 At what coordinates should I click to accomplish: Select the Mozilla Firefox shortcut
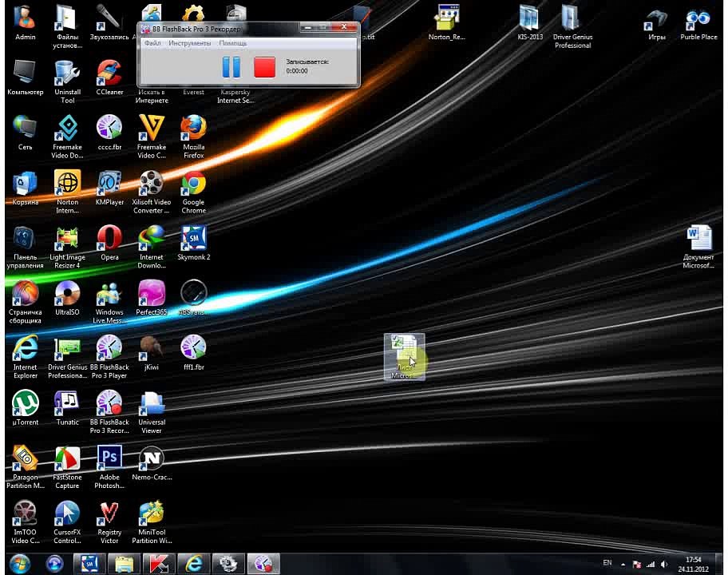coord(194,137)
